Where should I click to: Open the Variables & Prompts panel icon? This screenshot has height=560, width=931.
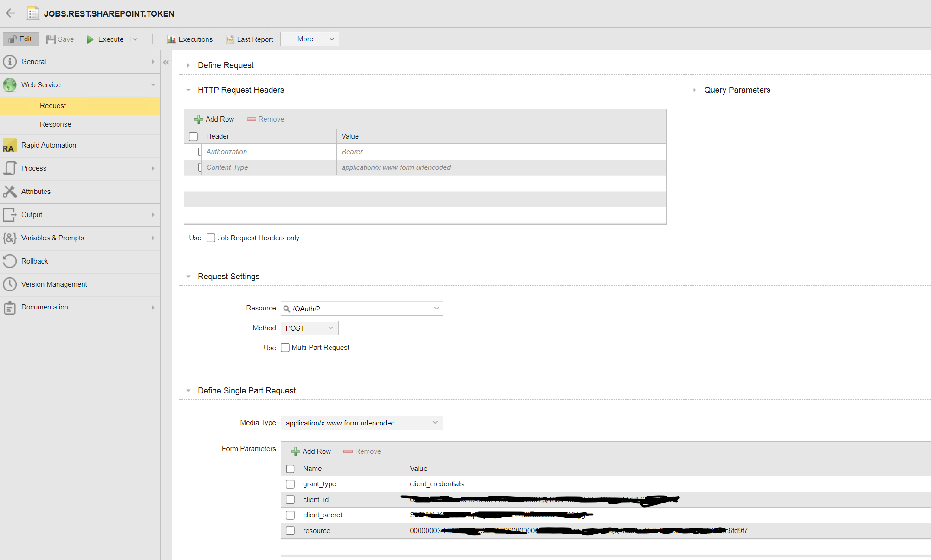(x=9, y=238)
